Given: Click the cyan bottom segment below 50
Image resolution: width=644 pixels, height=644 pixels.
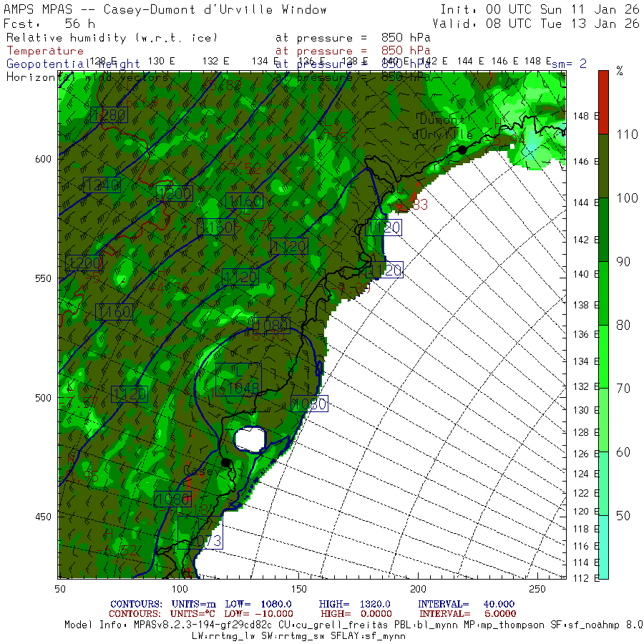Looking at the screenshot, I should (x=603, y=547).
